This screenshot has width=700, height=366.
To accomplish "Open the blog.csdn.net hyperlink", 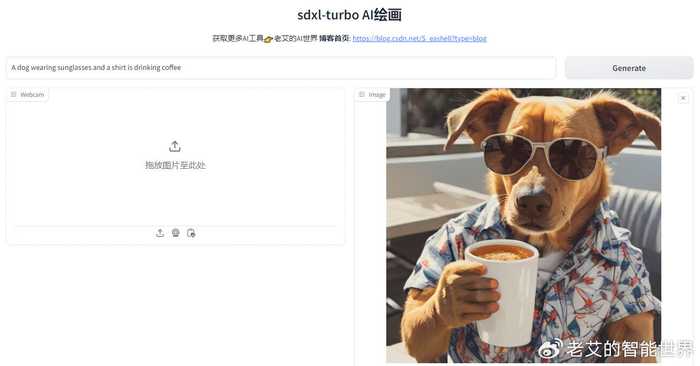I will (x=419, y=38).
